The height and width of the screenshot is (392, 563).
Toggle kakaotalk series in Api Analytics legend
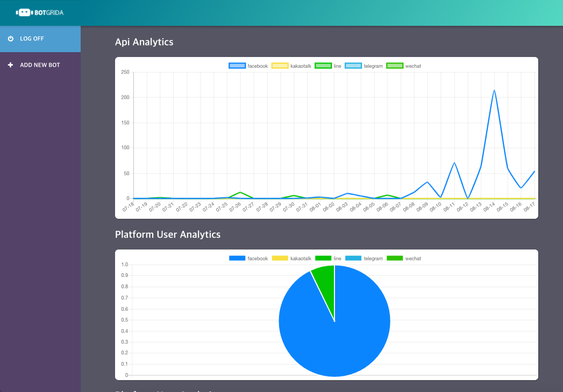point(291,66)
